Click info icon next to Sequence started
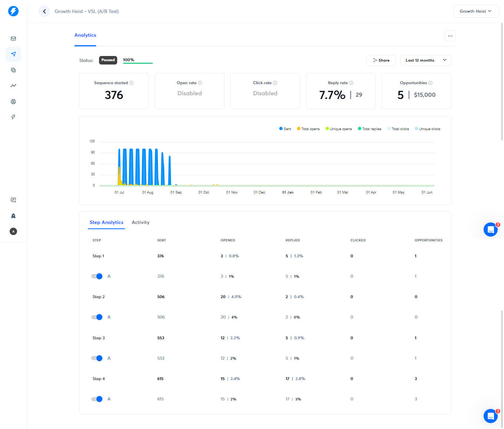This screenshot has width=504, height=429. pyautogui.click(x=131, y=83)
